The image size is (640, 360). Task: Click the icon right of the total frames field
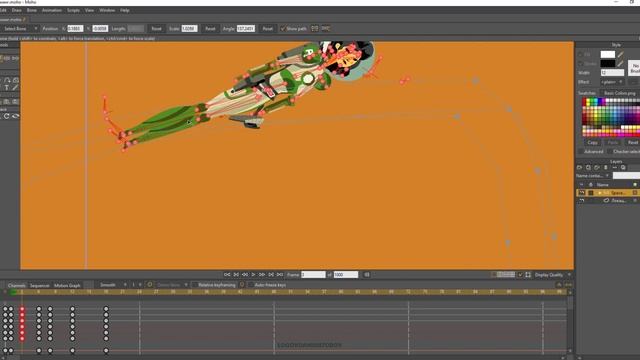367,275
